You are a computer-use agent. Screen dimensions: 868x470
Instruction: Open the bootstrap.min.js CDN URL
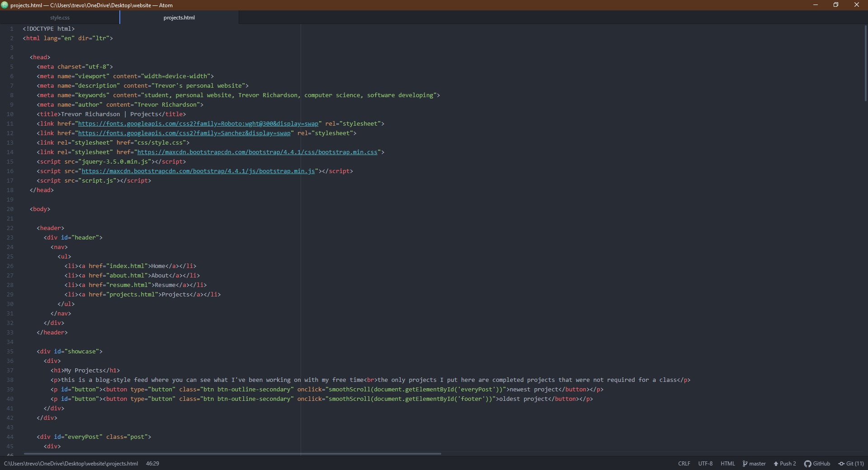coord(198,171)
